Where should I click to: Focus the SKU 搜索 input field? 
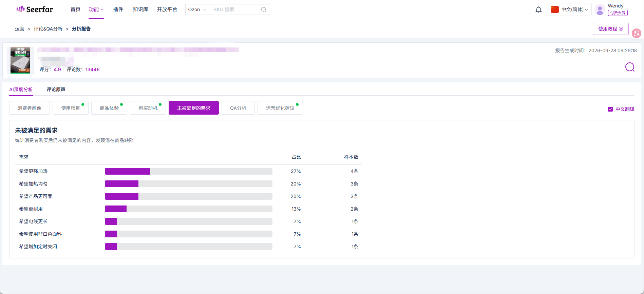235,9
